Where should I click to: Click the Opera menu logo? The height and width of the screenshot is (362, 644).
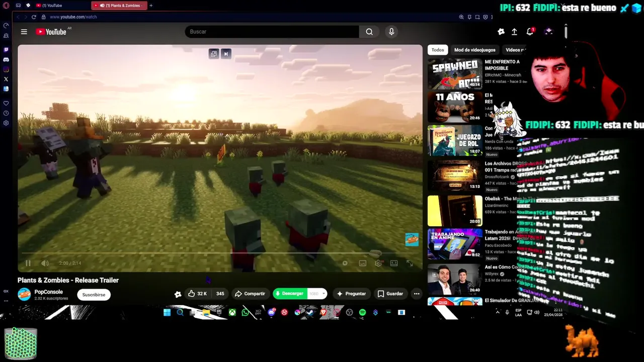[x=6, y=6]
